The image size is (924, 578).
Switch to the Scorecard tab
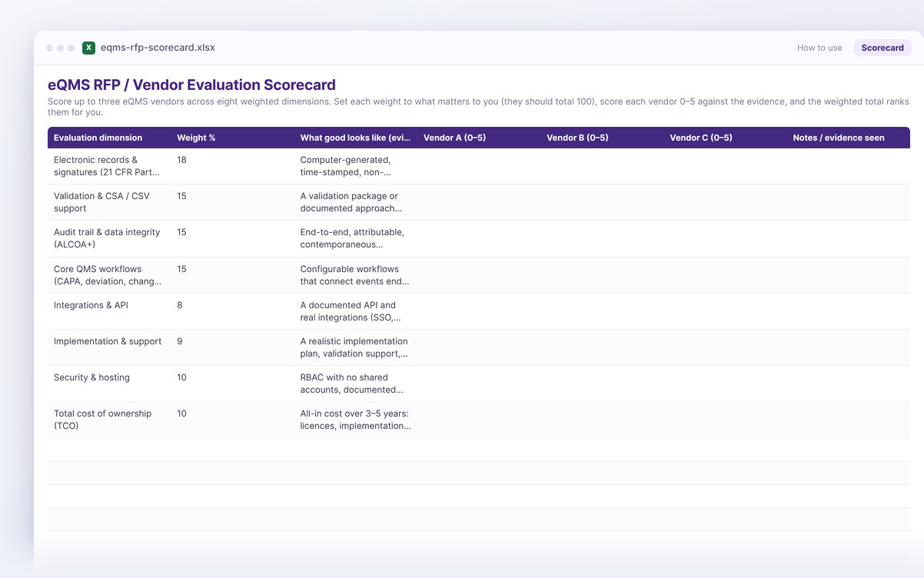882,48
